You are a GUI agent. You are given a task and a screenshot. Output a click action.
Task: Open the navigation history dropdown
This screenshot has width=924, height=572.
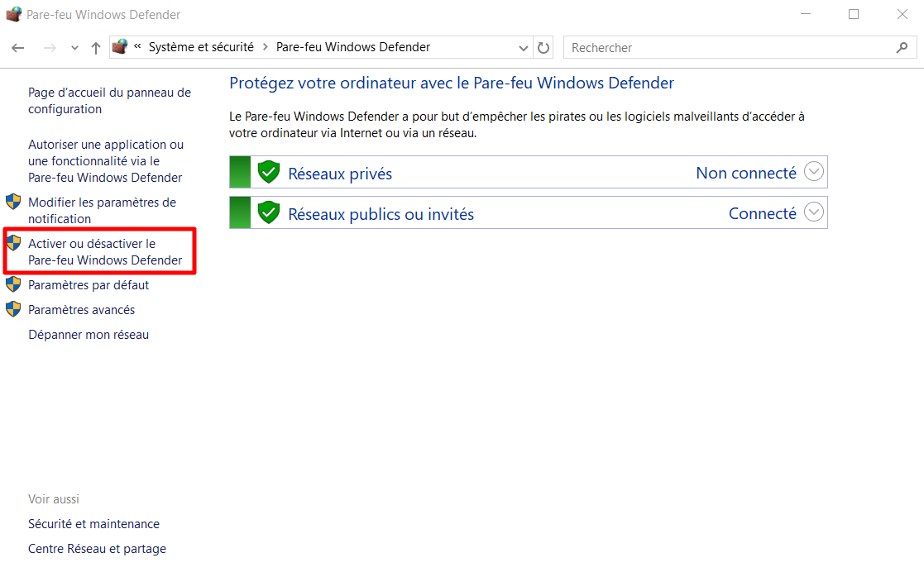[x=74, y=47]
